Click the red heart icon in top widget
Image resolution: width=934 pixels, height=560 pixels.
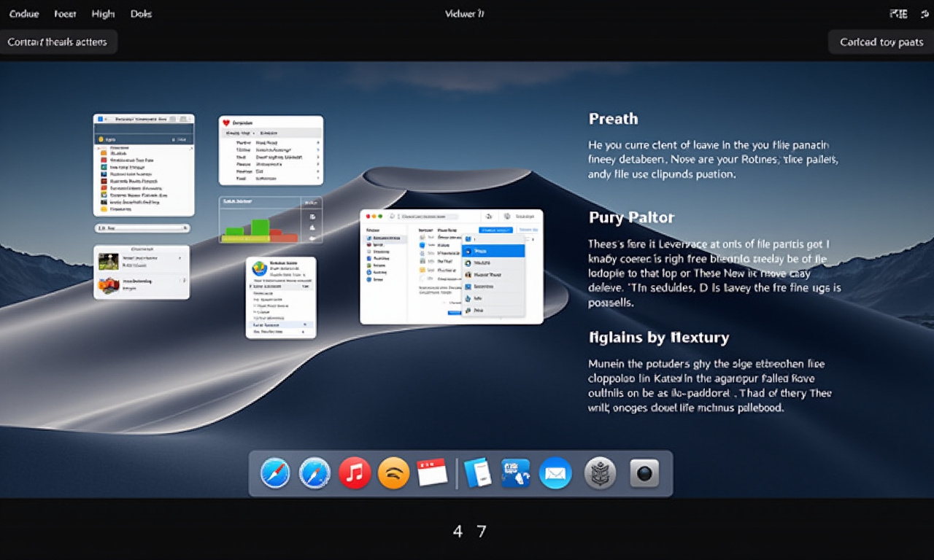click(x=226, y=123)
